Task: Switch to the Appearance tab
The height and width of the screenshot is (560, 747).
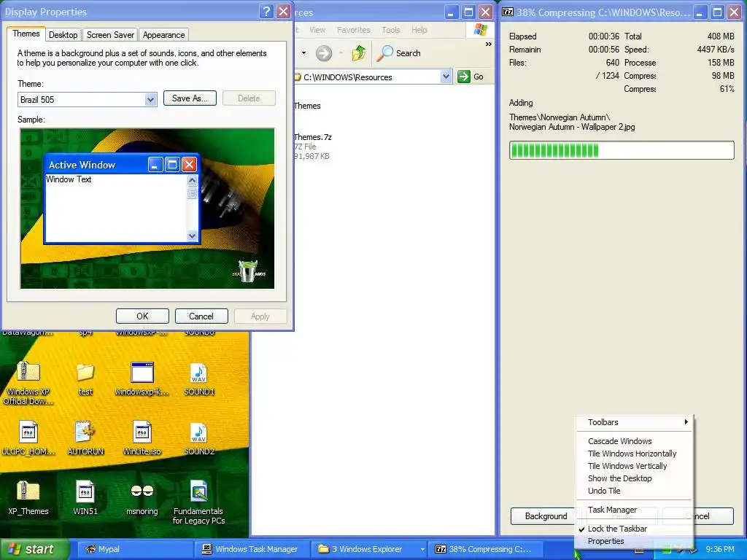Action: pyautogui.click(x=163, y=35)
